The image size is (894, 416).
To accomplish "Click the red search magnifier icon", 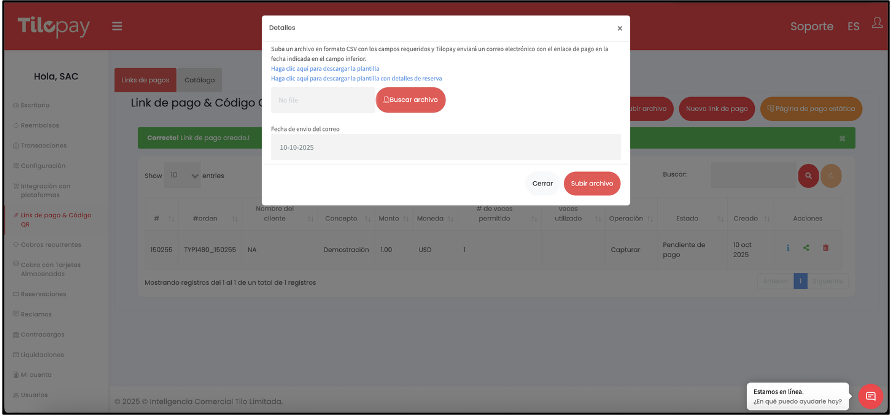I will (x=808, y=175).
